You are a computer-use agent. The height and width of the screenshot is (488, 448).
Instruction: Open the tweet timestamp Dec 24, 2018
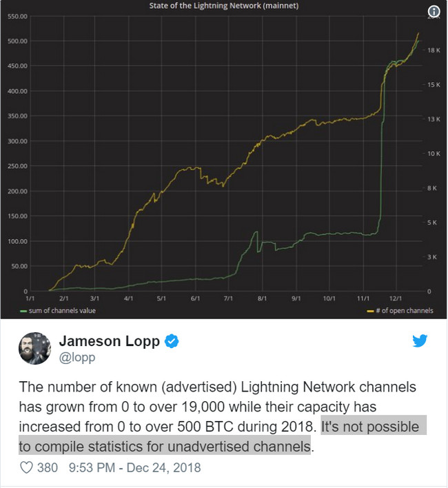coord(134,468)
